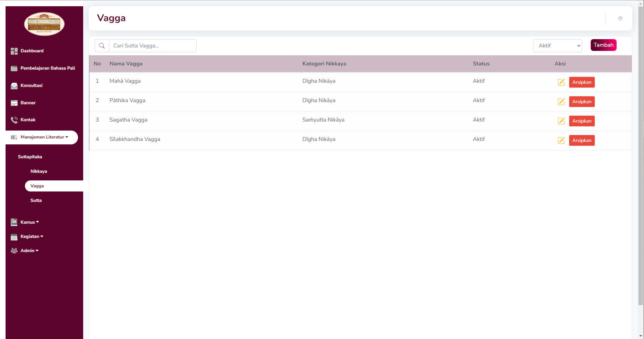This screenshot has height=339, width=644.
Task: Click the page vertical scrollbar
Action: 641,156
